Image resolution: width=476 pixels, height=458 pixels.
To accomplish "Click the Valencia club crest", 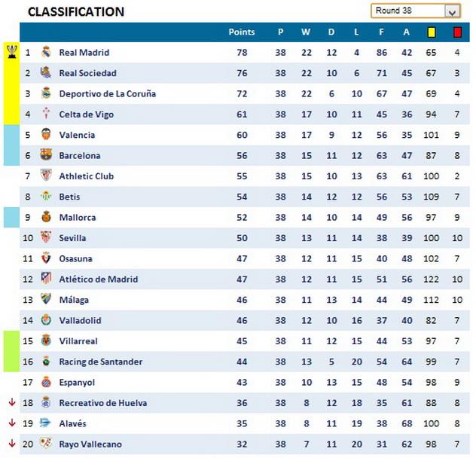I will [x=46, y=135].
